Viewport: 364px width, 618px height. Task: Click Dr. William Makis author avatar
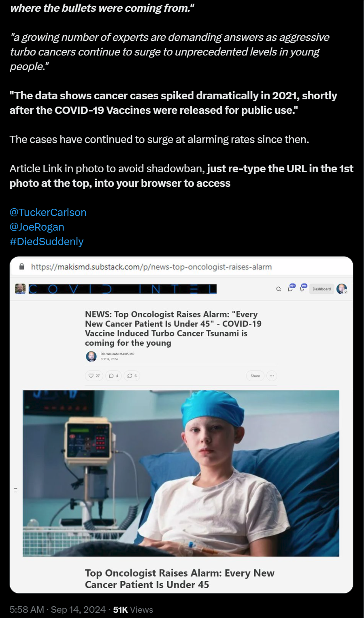point(91,356)
